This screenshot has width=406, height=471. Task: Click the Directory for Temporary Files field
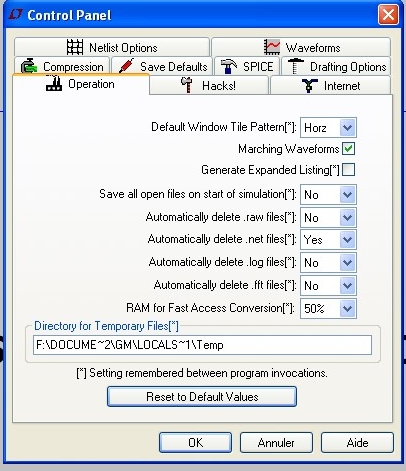202,345
